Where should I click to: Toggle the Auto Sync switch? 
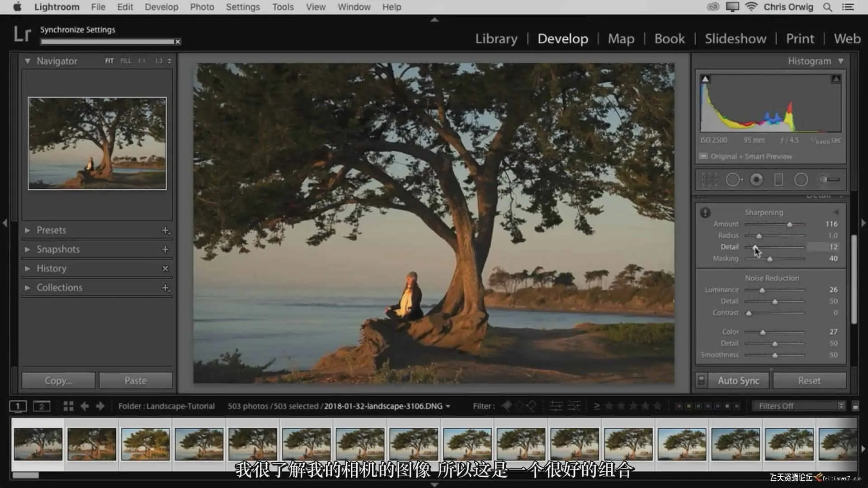(x=701, y=380)
